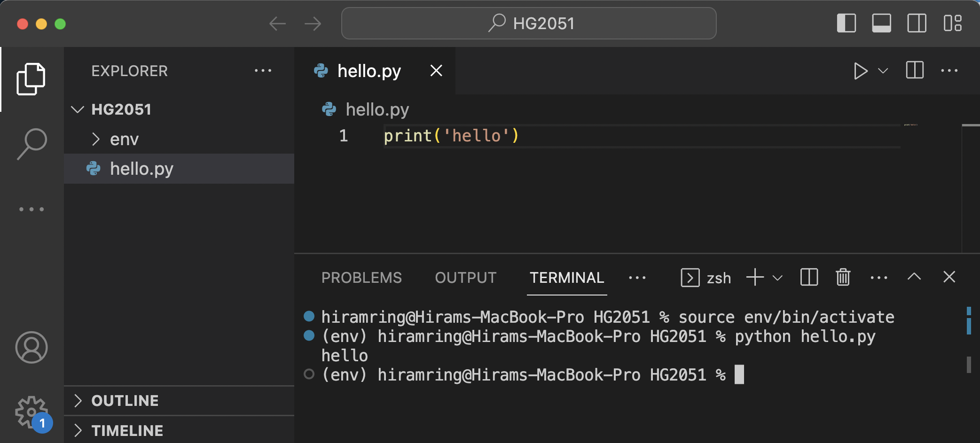The width and height of the screenshot is (980, 443).
Task: Toggle the panel visibility
Action: [881, 23]
